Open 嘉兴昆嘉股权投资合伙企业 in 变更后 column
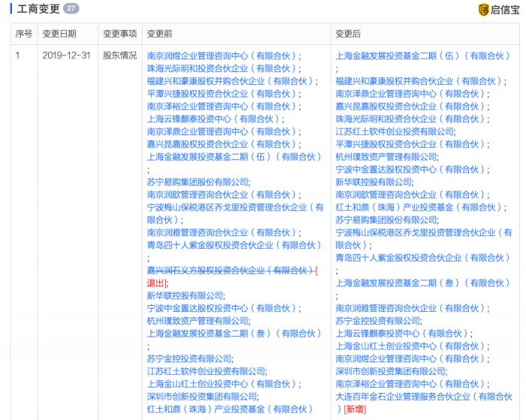Screen dimensions: 526x420 click(x=410, y=107)
